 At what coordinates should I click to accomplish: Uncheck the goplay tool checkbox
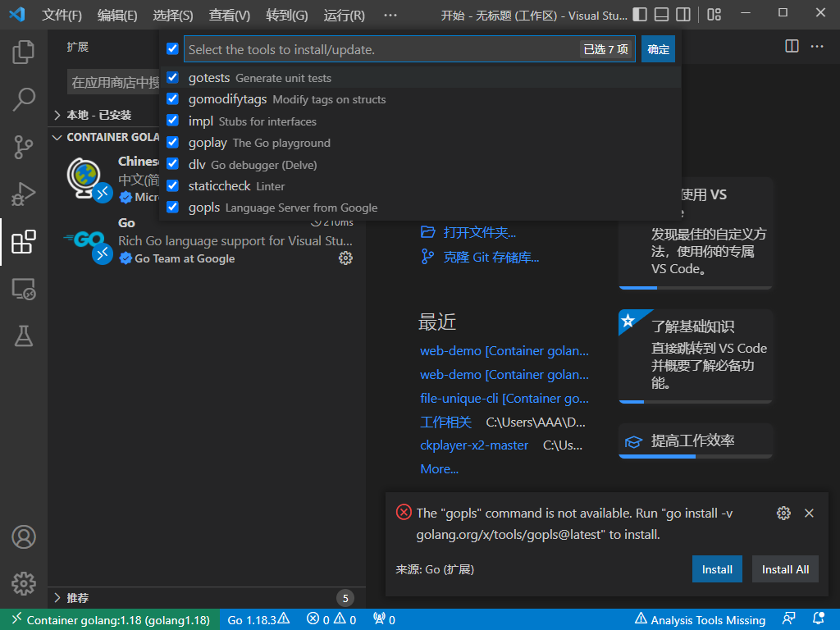[172, 143]
